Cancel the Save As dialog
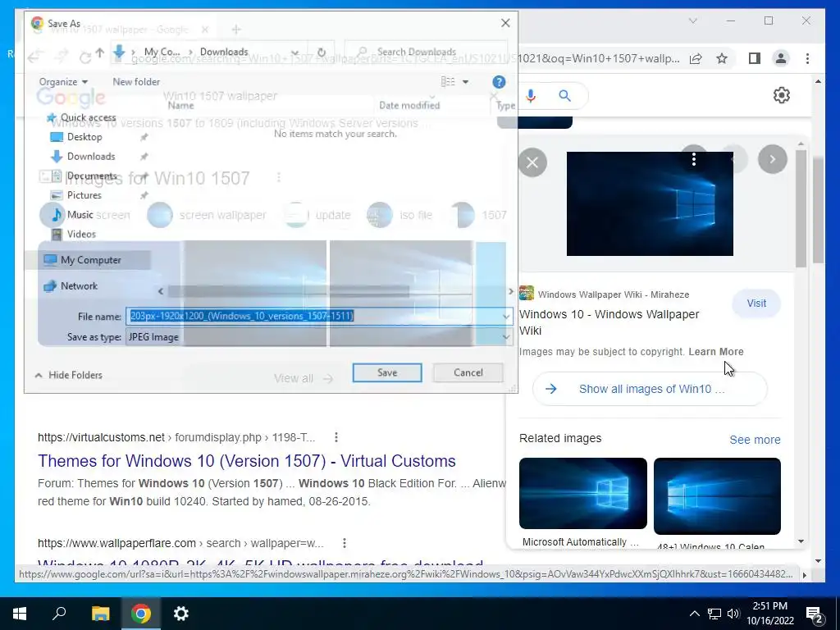 click(468, 373)
